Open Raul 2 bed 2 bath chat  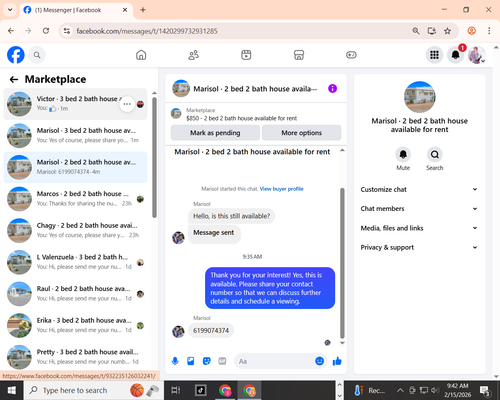point(75,294)
